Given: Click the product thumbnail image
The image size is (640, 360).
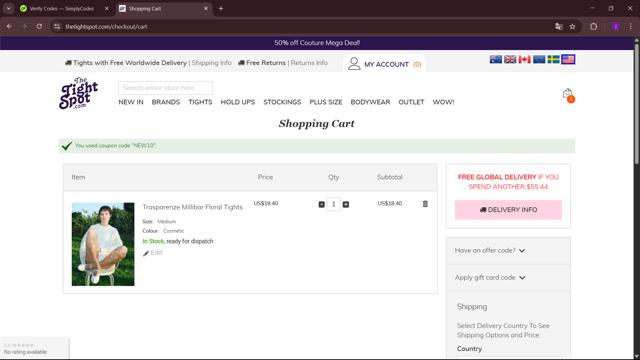Looking at the screenshot, I should (x=103, y=244).
